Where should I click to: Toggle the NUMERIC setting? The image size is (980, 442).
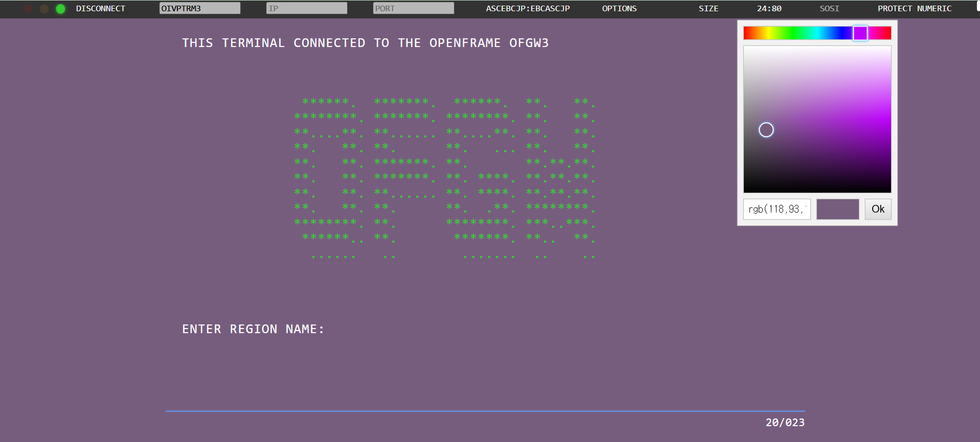(x=934, y=9)
